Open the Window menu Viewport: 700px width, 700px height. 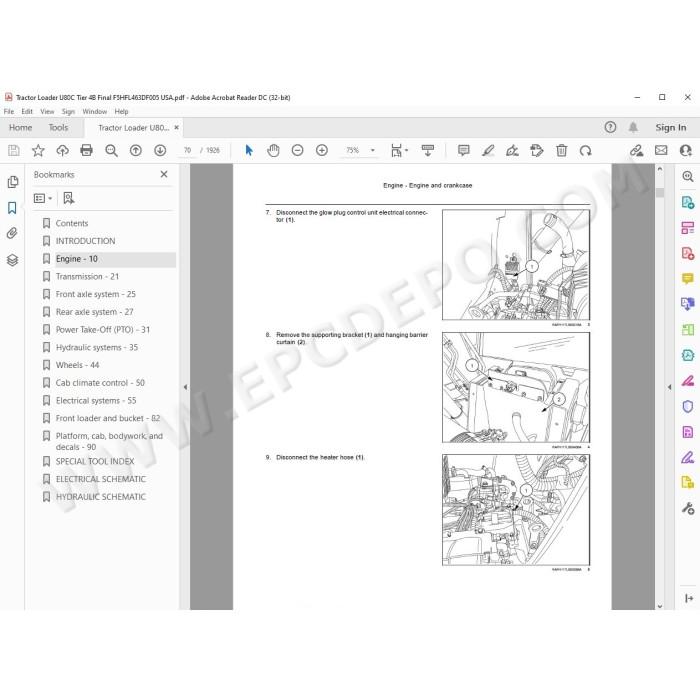(95, 112)
